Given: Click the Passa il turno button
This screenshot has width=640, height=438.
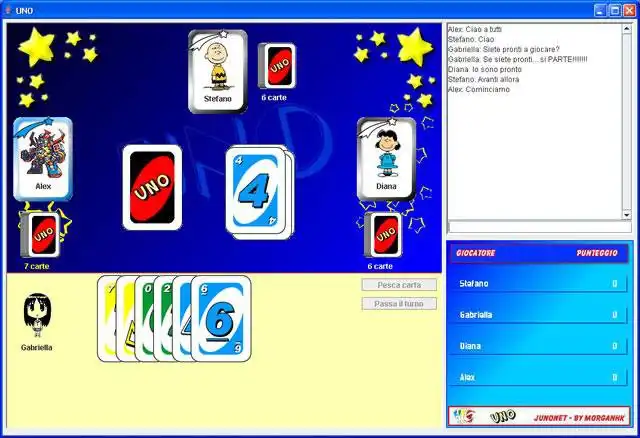Looking at the screenshot, I should click(399, 304).
